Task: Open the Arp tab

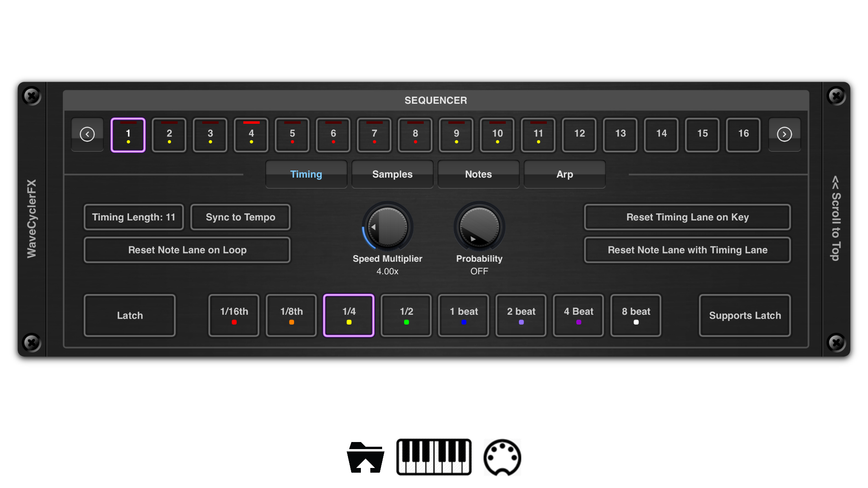Action: (x=565, y=174)
